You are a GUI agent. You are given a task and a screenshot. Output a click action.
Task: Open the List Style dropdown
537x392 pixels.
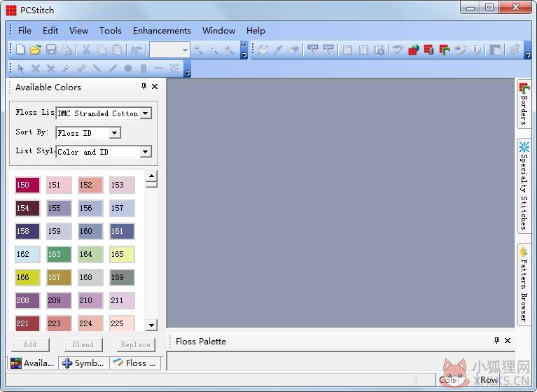click(x=146, y=152)
